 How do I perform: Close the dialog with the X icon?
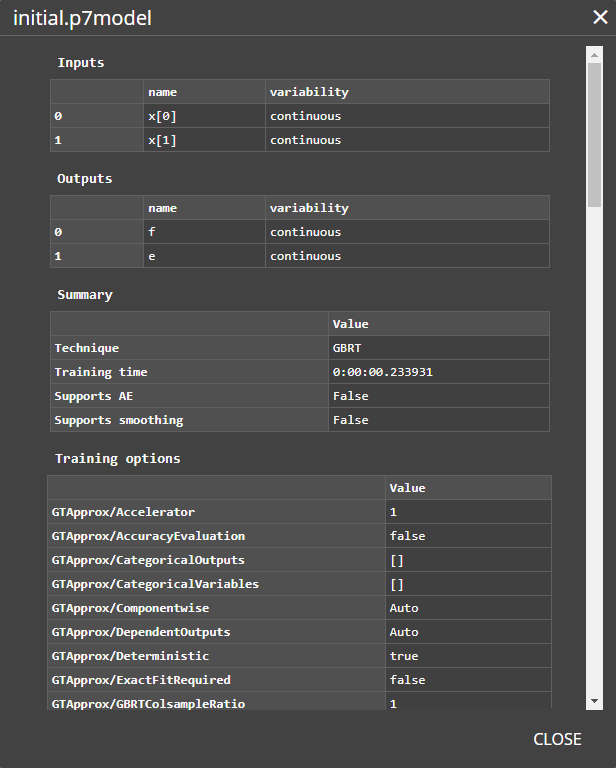point(598,17)
